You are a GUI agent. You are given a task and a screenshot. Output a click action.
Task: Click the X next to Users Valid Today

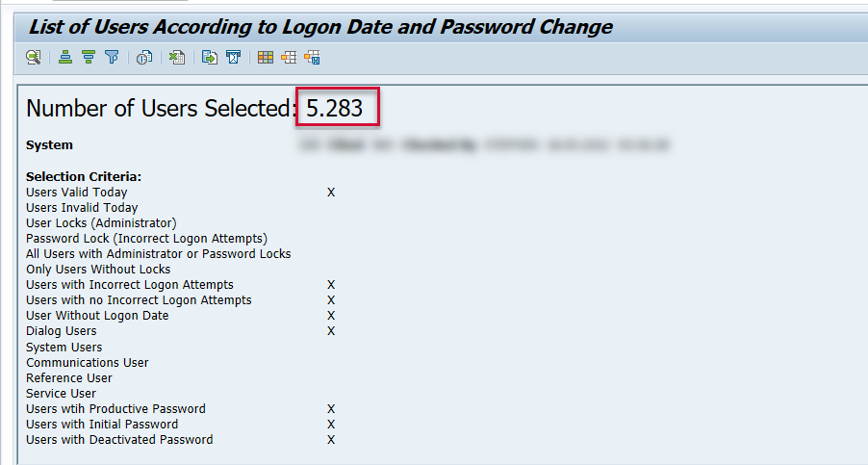click(331, 193)
